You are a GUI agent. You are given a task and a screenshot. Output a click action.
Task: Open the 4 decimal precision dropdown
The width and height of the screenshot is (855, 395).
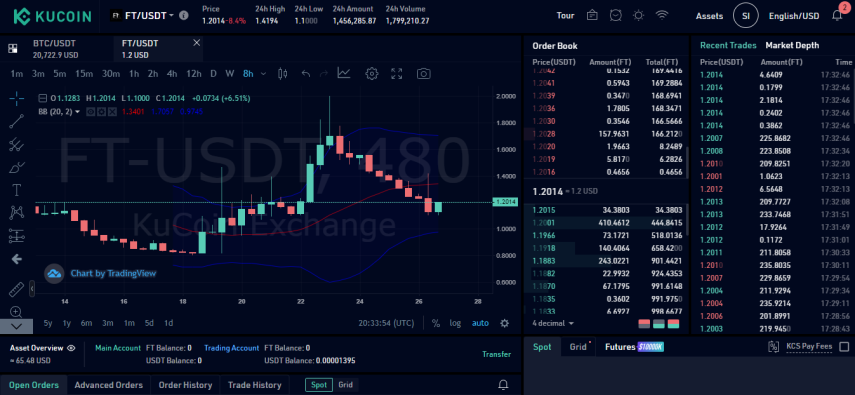tap(553, 323)
